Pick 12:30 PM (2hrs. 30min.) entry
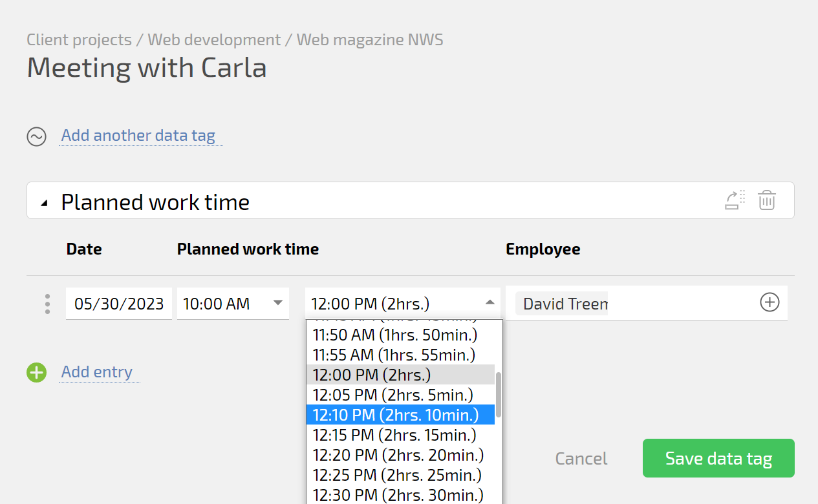Image resolution: width=818 pixels, height=504 pixels. coord(398,496)
